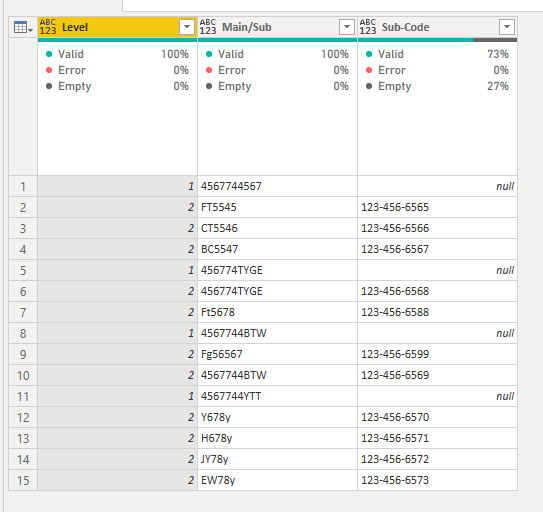The image size is (543, 512).
Task: Click the Main/Sub column quality bar
Action: tap(277, 40)
